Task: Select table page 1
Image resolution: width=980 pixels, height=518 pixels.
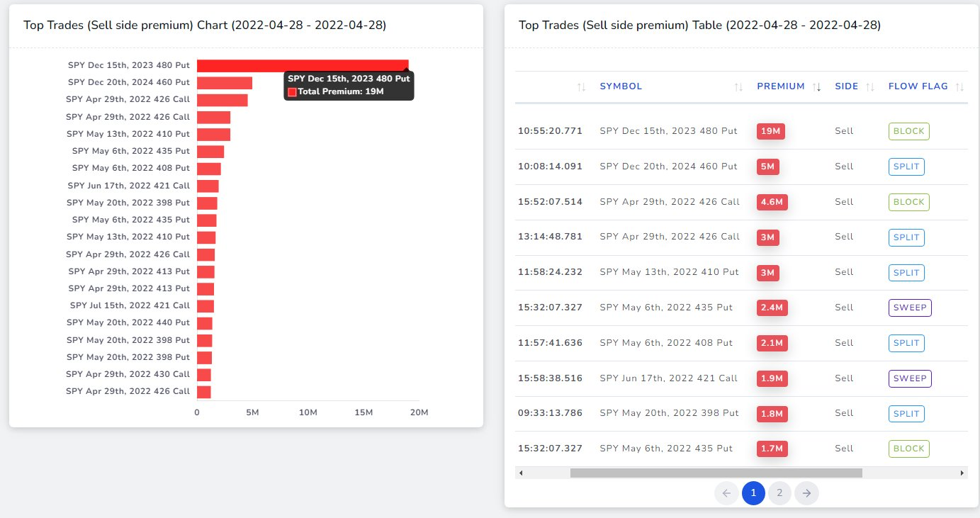Action: pyautogui.click(x=753, y=493)
